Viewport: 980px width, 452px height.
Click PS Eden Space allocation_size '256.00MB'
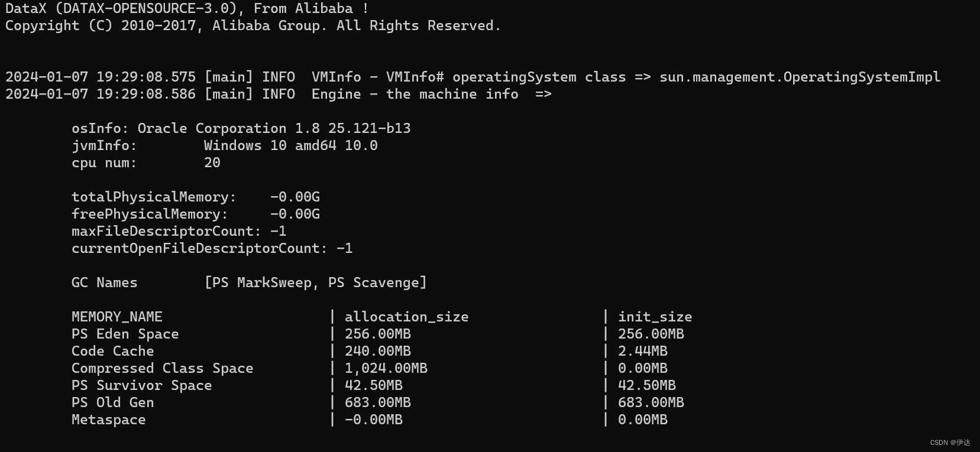coord(377,334)
